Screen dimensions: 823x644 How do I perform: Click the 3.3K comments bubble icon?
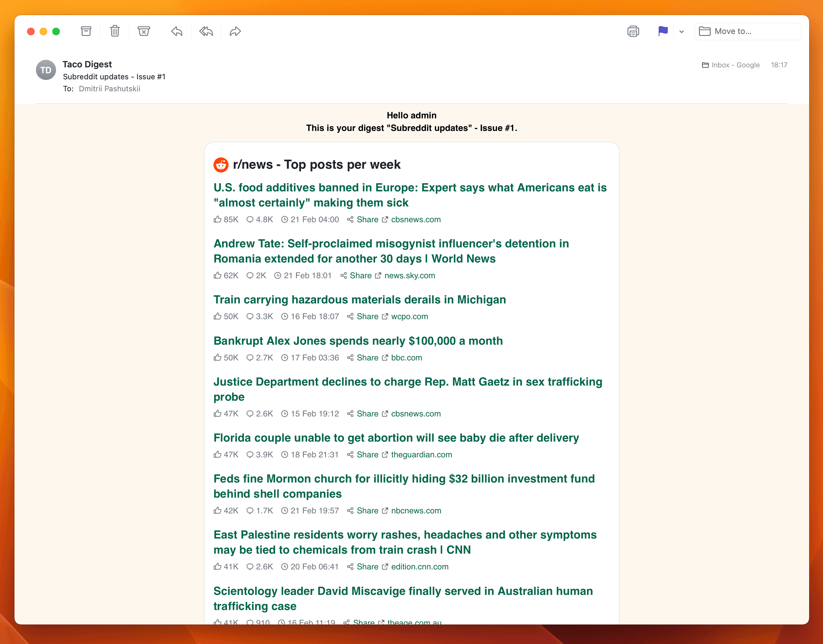pyautogui.click(x=250, y=316)
